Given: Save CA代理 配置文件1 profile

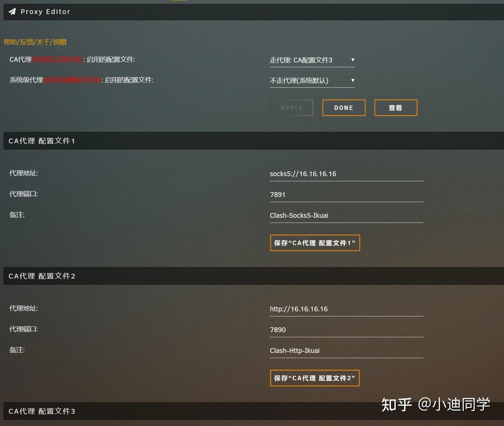Looking at the screenshot, I should 315,243.
